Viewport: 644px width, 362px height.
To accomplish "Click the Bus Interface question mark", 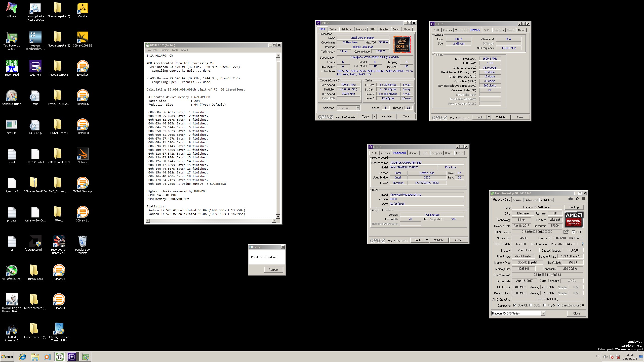I will (x=582, y=244).
